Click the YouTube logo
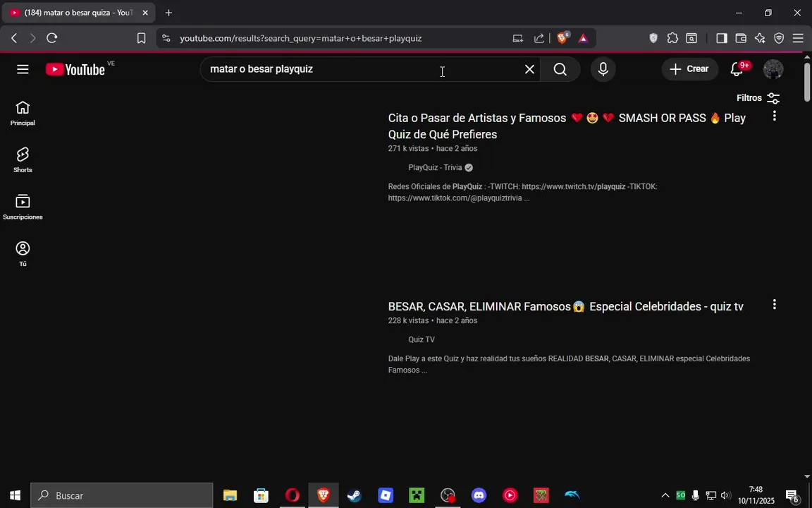This screenshot has width=812, height=508. click(75, 69)
